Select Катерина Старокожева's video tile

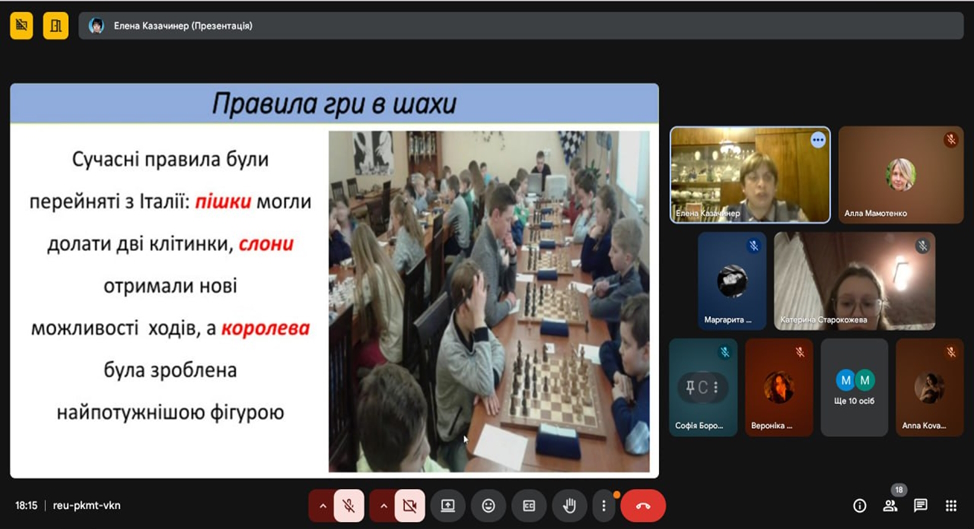[854, 281]
